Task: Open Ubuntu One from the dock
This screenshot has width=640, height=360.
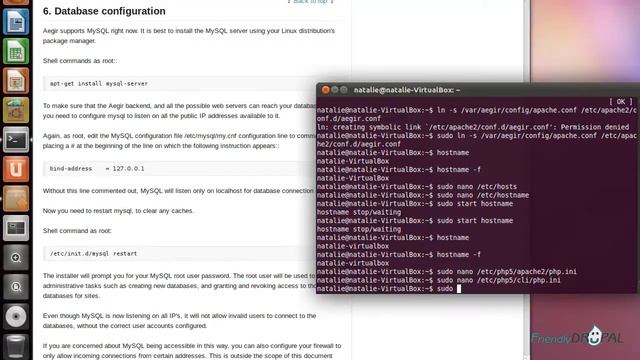Action: point(16,169)
